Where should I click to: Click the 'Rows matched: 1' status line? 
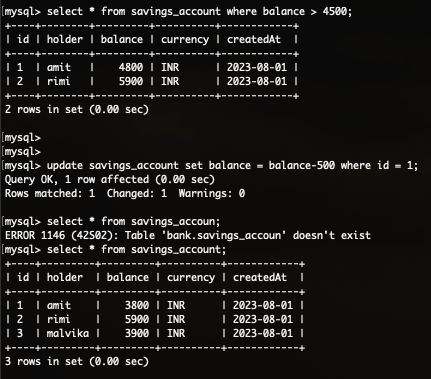125,194
